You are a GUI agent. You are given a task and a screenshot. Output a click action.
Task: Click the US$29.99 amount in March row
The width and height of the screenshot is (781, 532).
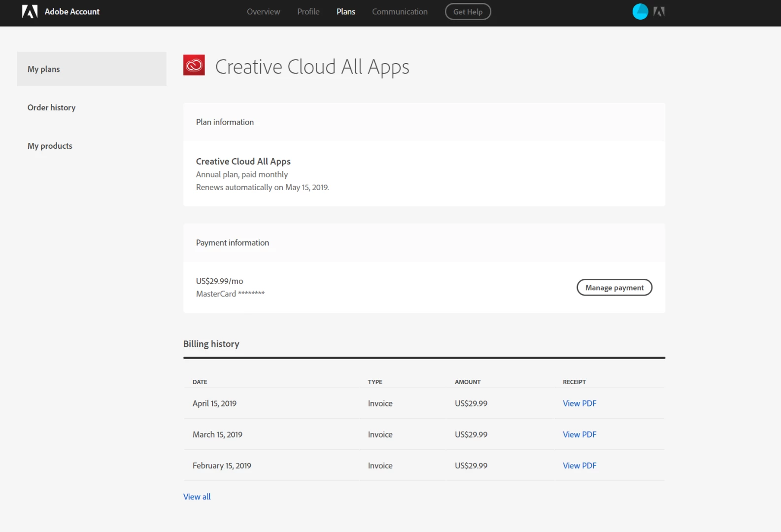coord(471,434)
